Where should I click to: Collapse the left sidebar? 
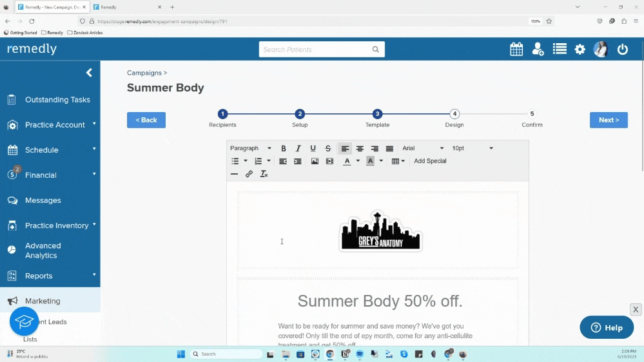(x=89, y=73)
